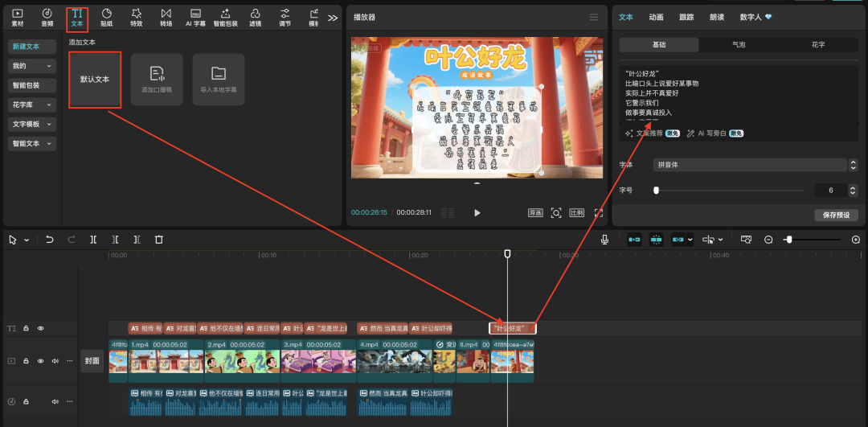Lock the text track
The height and width of the screenshot is (427, 868).
point(26,328)
